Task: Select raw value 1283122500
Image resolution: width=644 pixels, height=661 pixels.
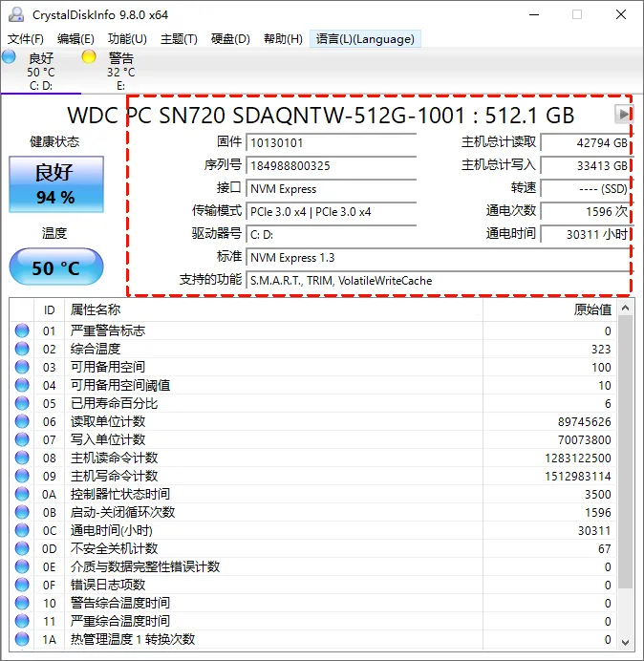Action: pos(578,458)
